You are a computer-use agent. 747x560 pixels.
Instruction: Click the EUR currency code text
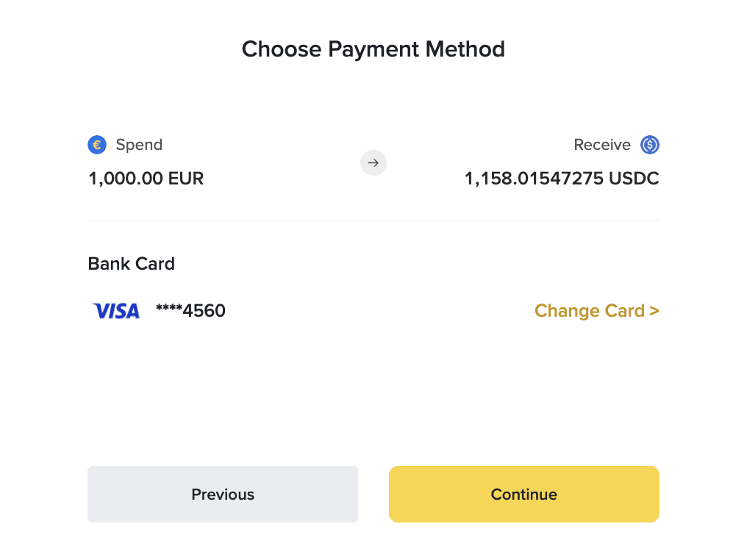tap(186, 179)
